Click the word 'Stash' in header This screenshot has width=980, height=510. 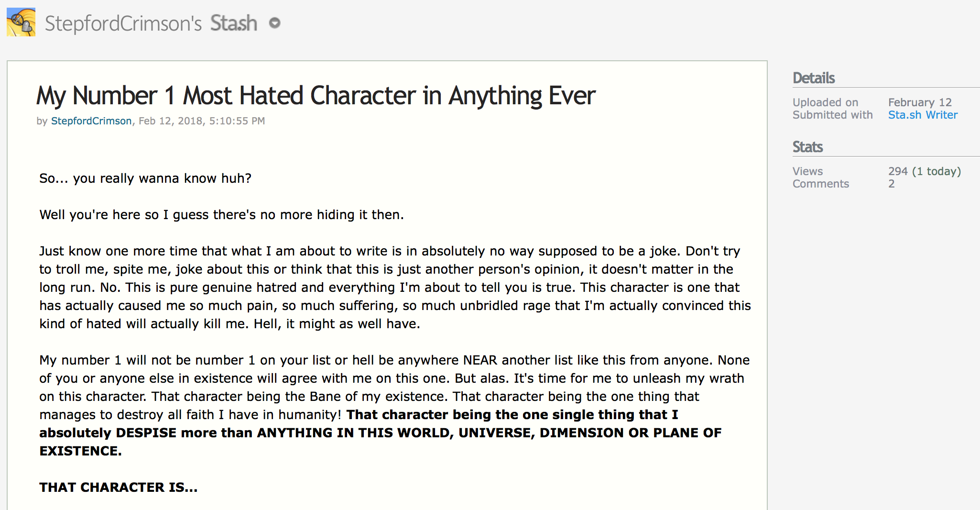click(x=234, y=23)
